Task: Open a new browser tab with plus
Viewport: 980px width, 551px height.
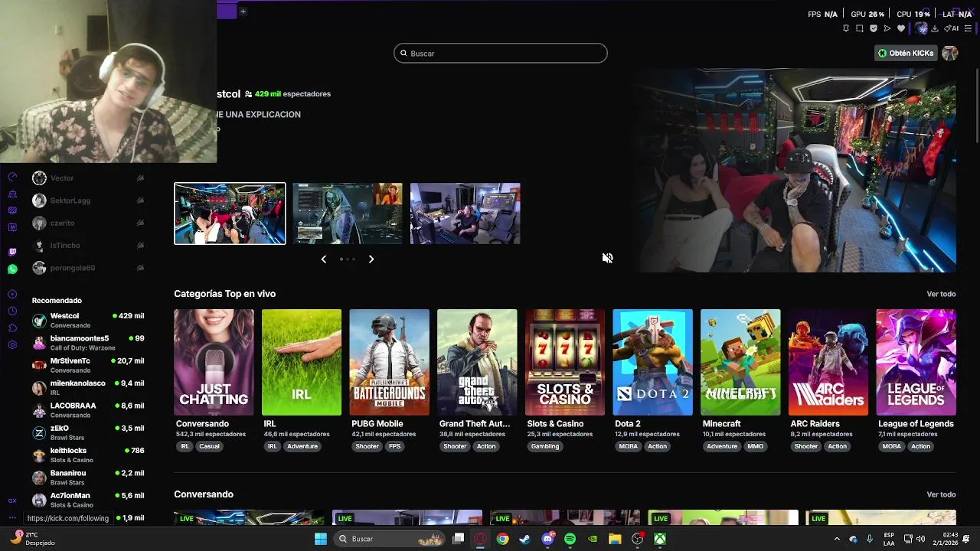Action: (x=243, y=11)
